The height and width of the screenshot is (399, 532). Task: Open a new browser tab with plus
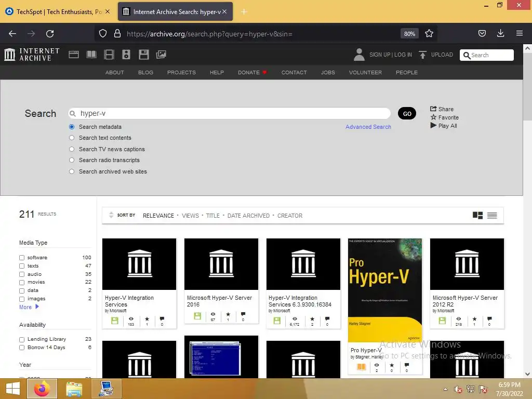tap(244, 12)
